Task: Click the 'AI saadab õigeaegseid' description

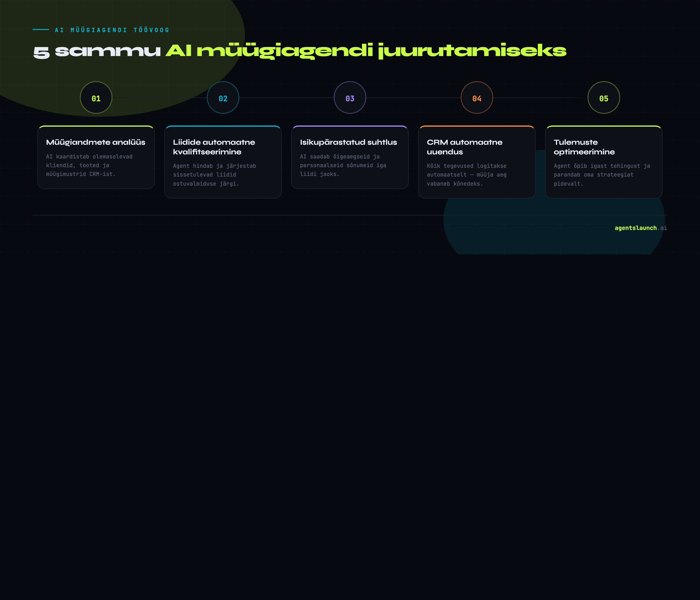Action: (343, 165)
